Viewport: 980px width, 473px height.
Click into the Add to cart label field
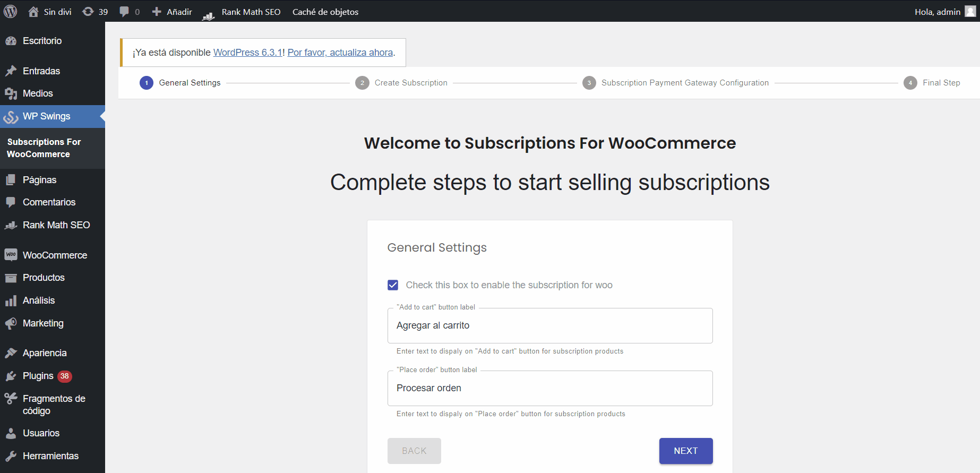tap(550, 325)
